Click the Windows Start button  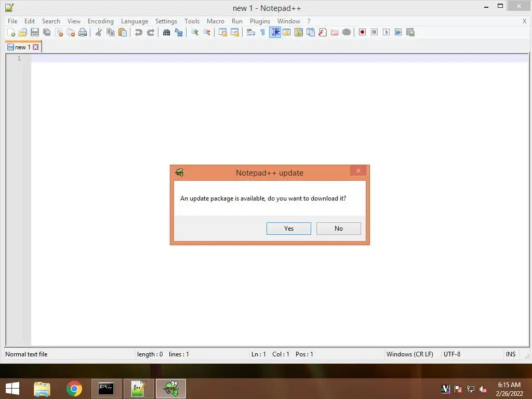click(12, 389)
